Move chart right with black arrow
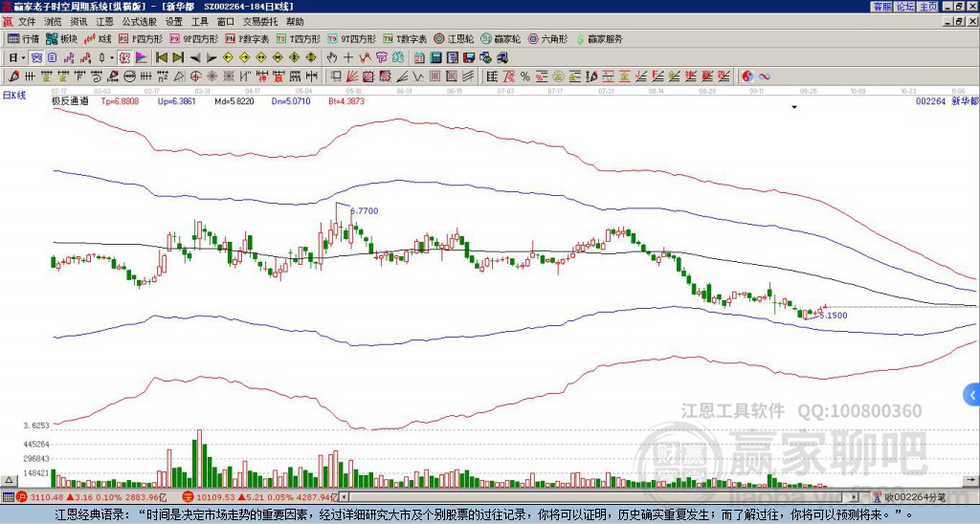This screenshot has width=980, height=524. click(x=212, y=58)
